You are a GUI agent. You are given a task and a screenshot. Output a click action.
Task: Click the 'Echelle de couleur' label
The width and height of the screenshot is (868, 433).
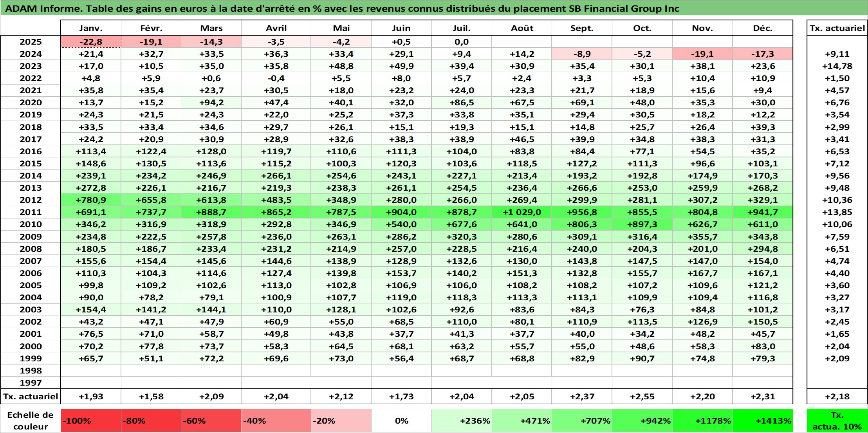[x=31, y=420]
